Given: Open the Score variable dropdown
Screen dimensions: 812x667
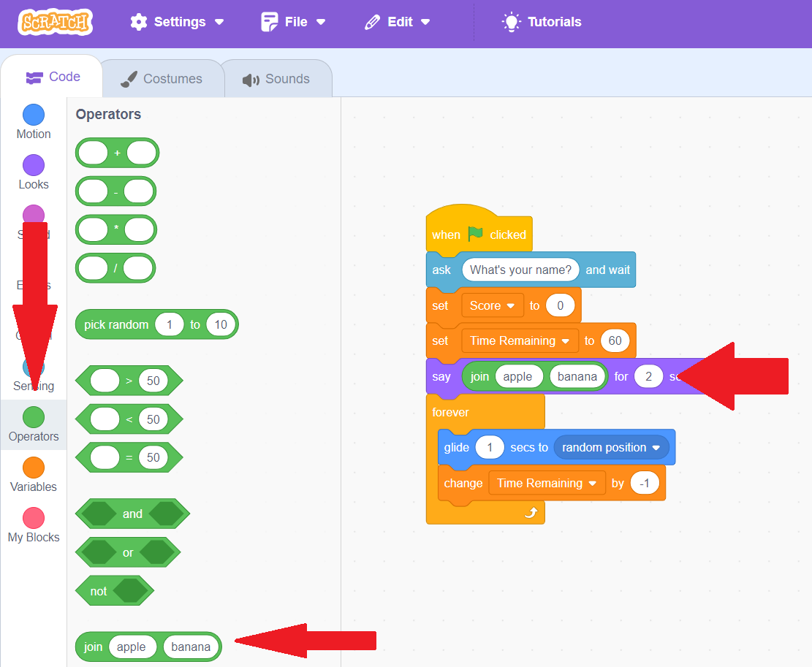Looking at the screenshot, I should click(492, 306).
